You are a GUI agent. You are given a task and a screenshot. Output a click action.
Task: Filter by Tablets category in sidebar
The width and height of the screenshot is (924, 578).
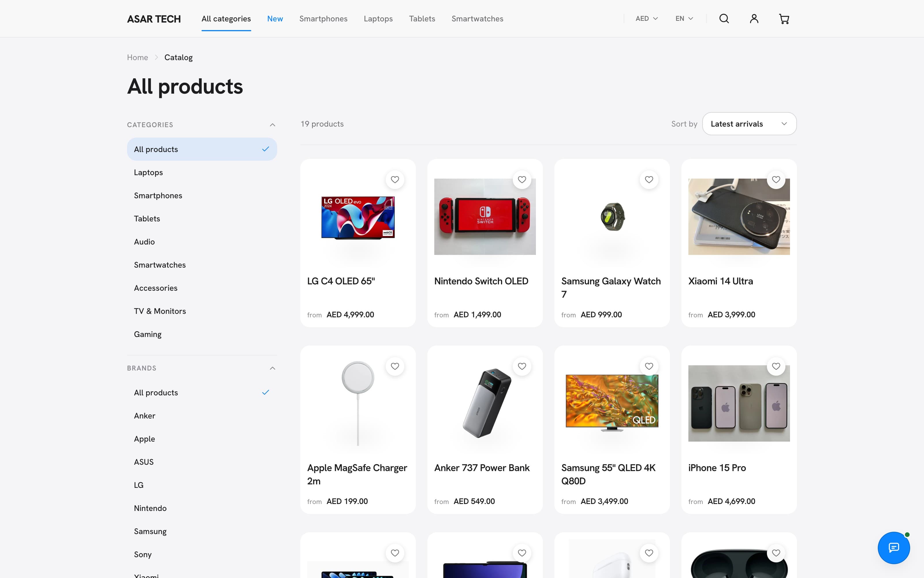click(202, 219)
